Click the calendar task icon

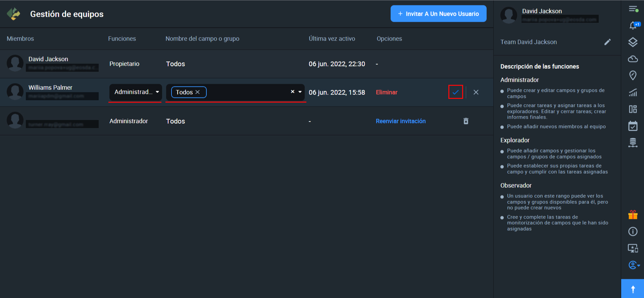(633, 126)
